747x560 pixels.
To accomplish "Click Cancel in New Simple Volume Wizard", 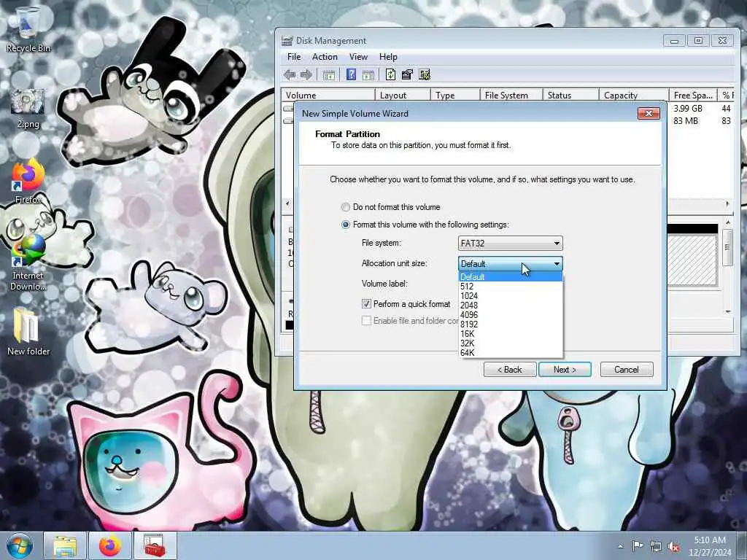I will point(627,370).
